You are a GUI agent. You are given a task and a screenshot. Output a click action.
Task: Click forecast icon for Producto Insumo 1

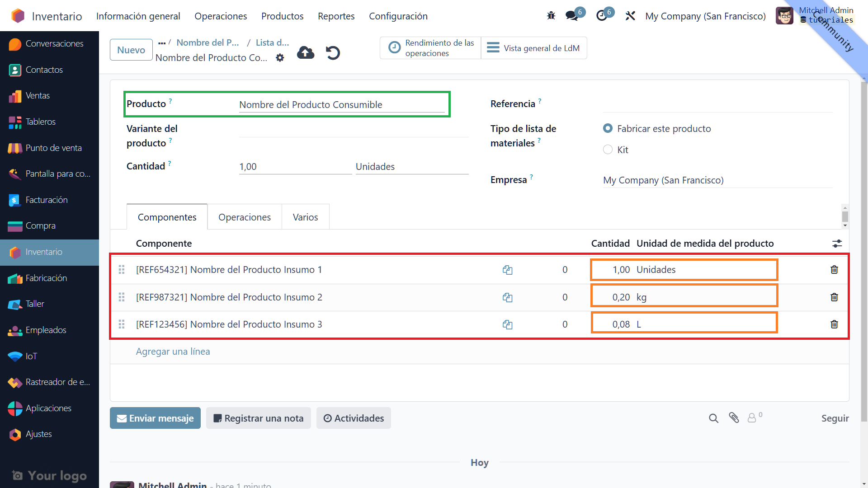pos(507,270)
